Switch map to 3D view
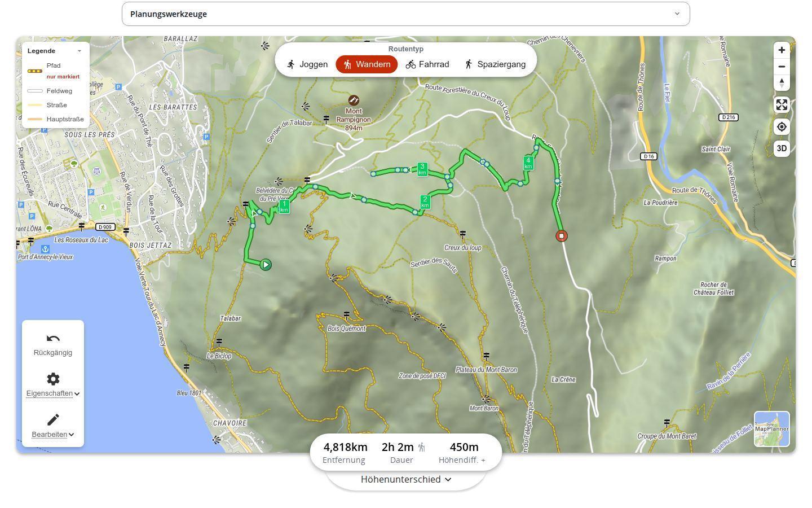The height and width of the screenshot is (508, 812). (x=782, y=148)
